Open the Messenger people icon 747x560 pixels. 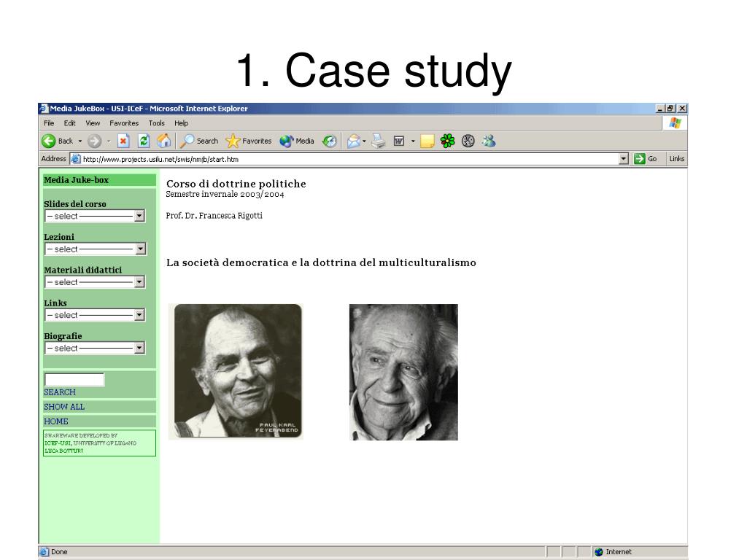[x=489, y=141]
